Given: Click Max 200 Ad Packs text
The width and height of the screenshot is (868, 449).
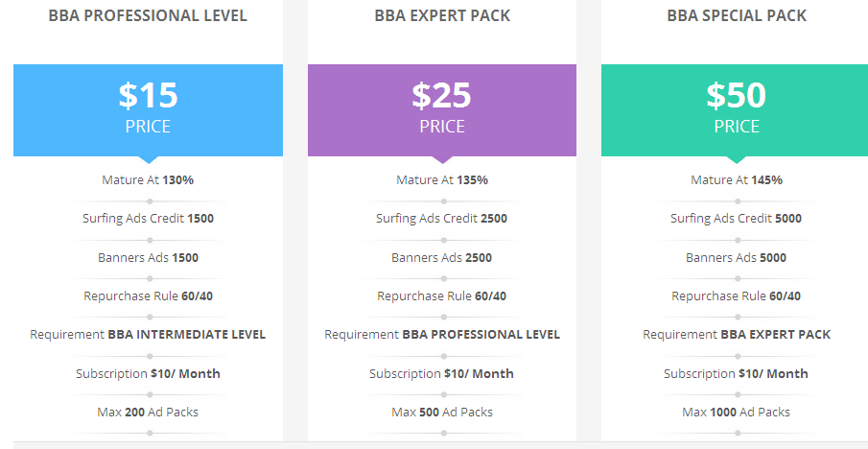Looking at the screenshot, I should (x=148, y=412).
